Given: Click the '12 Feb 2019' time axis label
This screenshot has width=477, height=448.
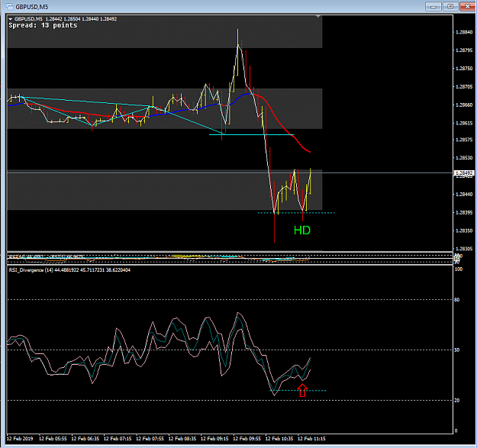Looking at the screenshot, I should [20, 439].
